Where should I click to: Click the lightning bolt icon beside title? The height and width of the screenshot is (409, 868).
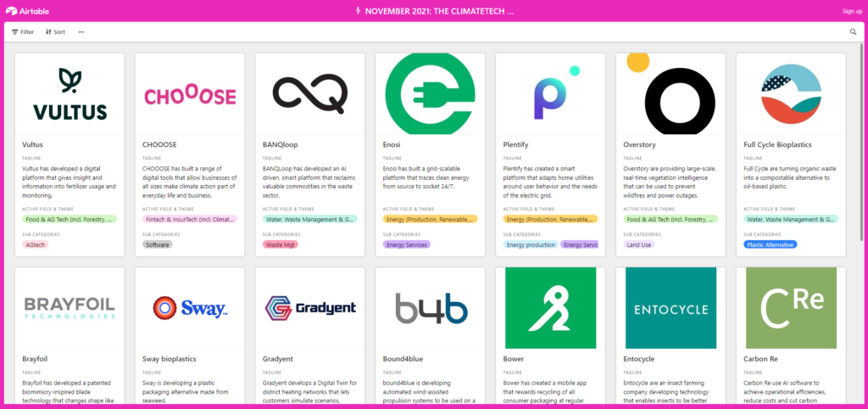[x=359, y=11]
